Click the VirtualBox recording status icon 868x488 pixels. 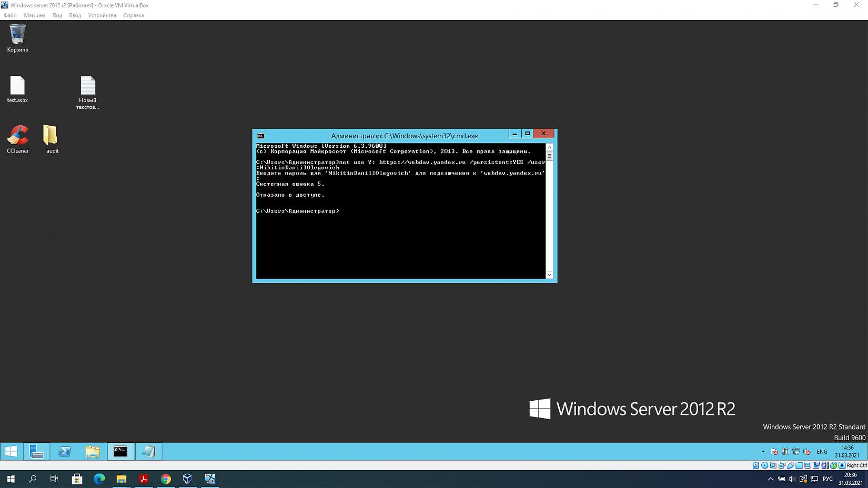click(816, 465)
